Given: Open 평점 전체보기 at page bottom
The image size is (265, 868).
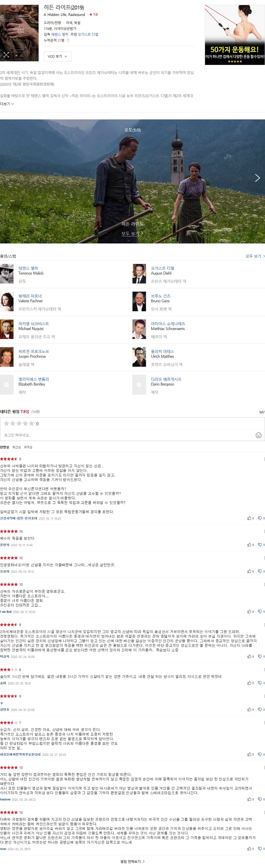Looking at the screenshot, I should [x=132, y=861].
